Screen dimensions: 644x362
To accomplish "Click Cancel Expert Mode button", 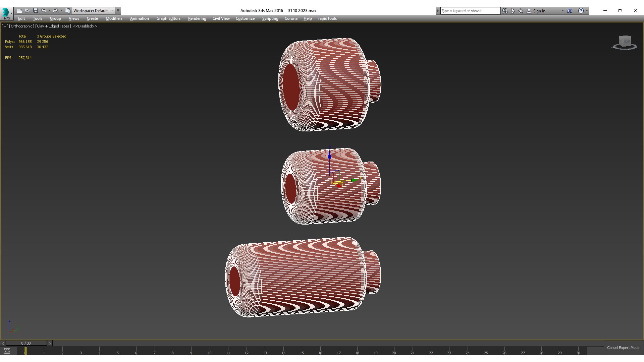I will (623, 348).
